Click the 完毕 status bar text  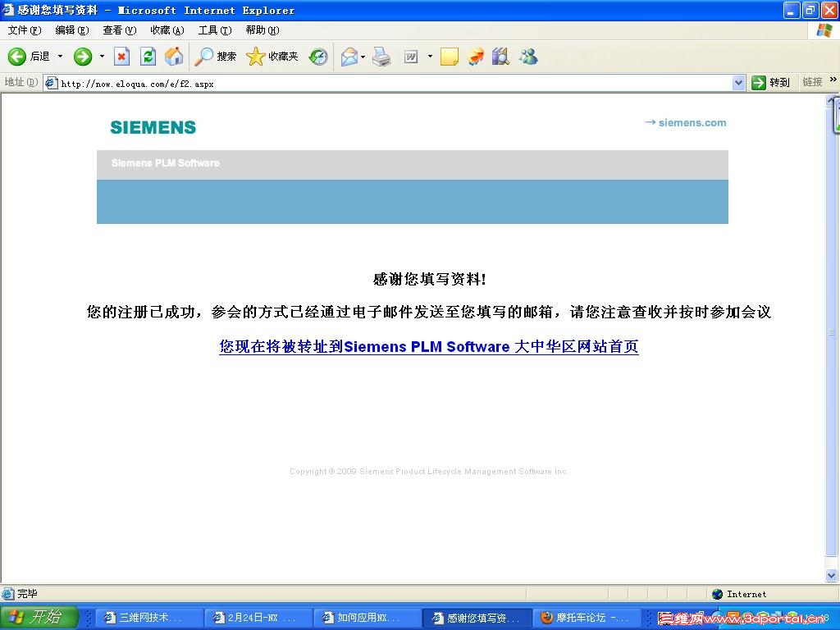(27, 594)
